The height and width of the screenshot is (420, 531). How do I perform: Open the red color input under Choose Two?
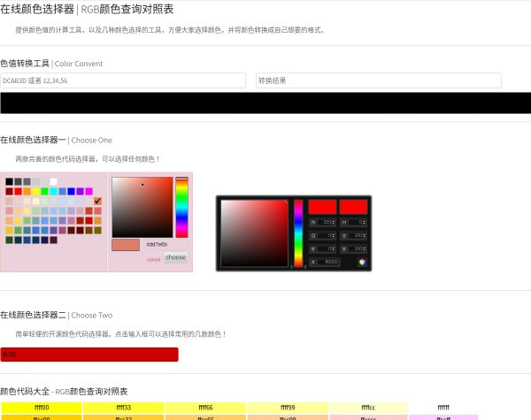click(88, 355)
